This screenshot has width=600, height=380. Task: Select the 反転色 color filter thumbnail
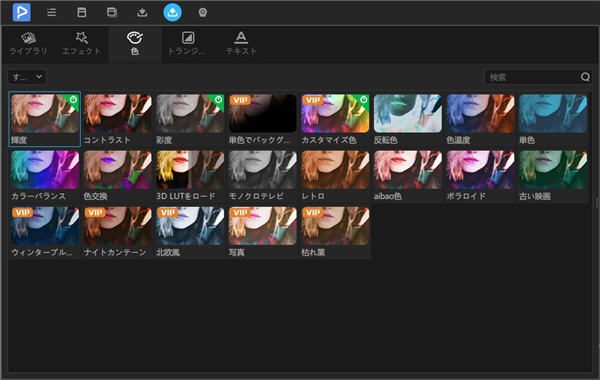click(x=408, y=114)
